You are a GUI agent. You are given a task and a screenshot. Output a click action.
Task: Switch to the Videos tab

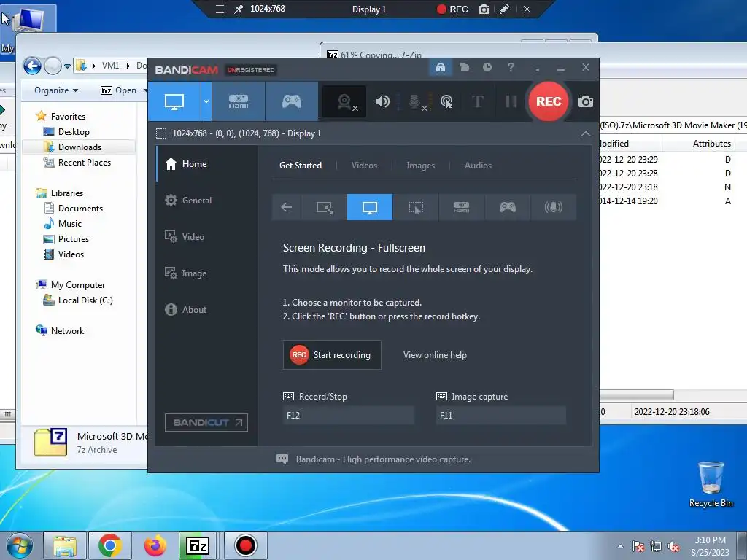365,166
